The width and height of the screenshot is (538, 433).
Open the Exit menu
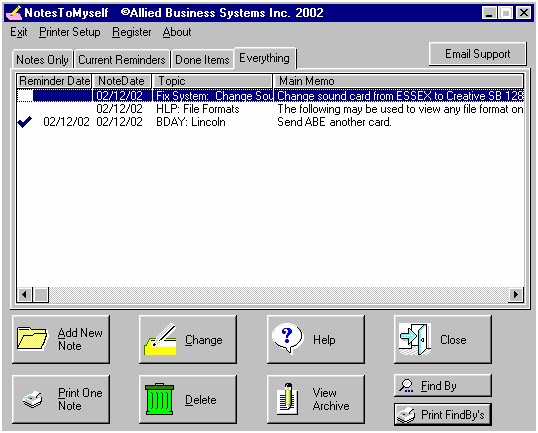19,32
